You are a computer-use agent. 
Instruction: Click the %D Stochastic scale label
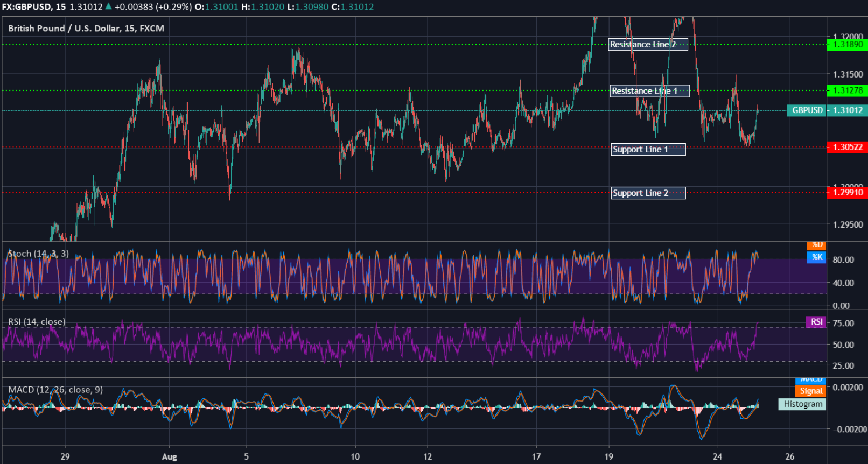coord(817,245)
